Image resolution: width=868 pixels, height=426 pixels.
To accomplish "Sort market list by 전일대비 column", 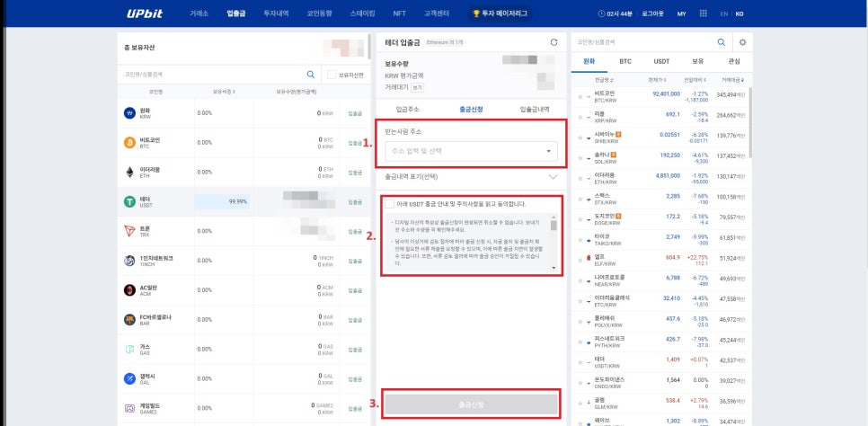I will click(693, 80).
